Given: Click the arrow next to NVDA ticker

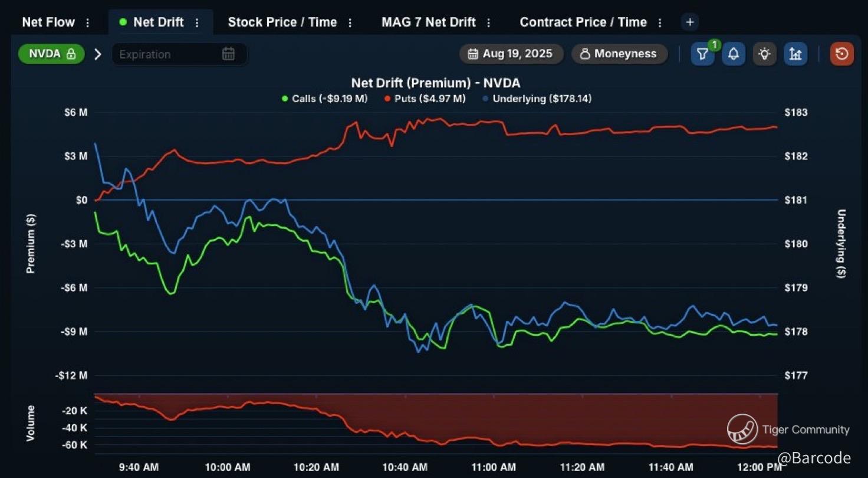Looking at the screenshot, I should [x=98, y=54].
